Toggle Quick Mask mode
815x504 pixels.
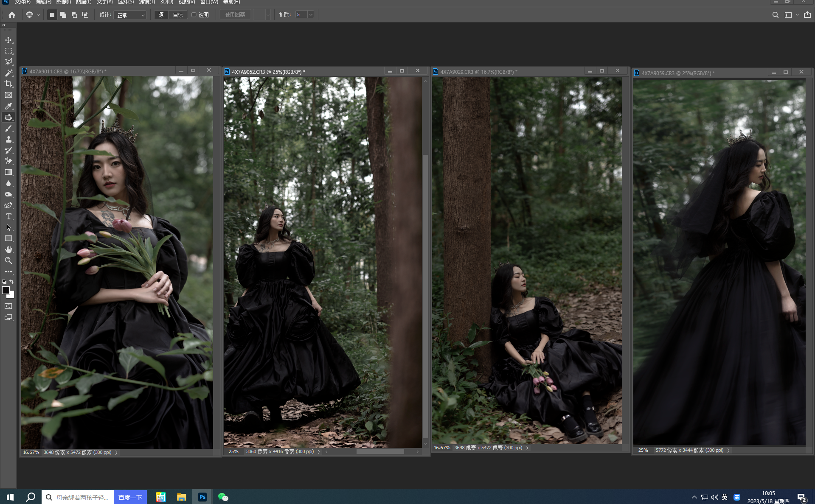pyautogui.click(x=8, y=306)
